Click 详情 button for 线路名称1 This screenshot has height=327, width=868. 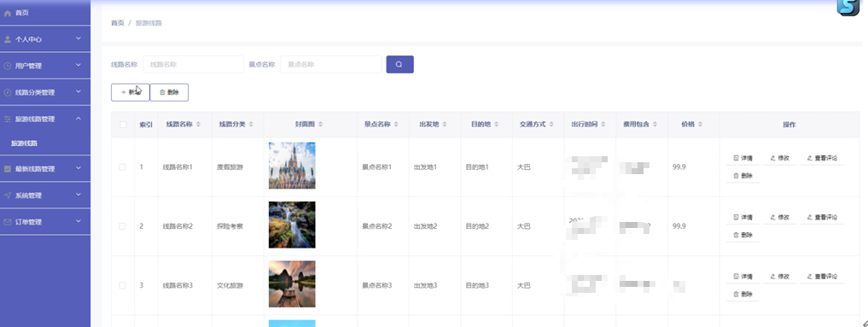tap(743, 158)
